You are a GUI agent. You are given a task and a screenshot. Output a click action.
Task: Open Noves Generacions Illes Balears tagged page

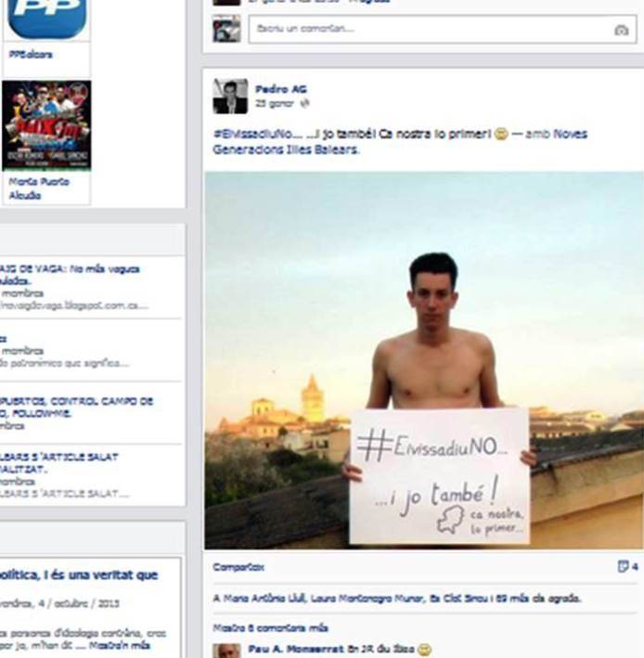click(400, 141)
